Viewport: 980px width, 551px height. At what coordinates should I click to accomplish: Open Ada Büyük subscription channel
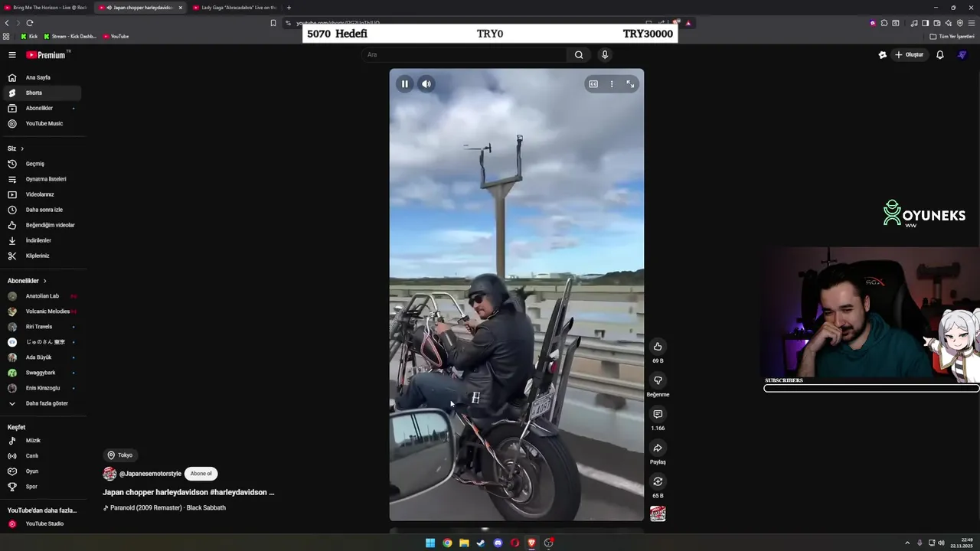click(x=42, y=357)
